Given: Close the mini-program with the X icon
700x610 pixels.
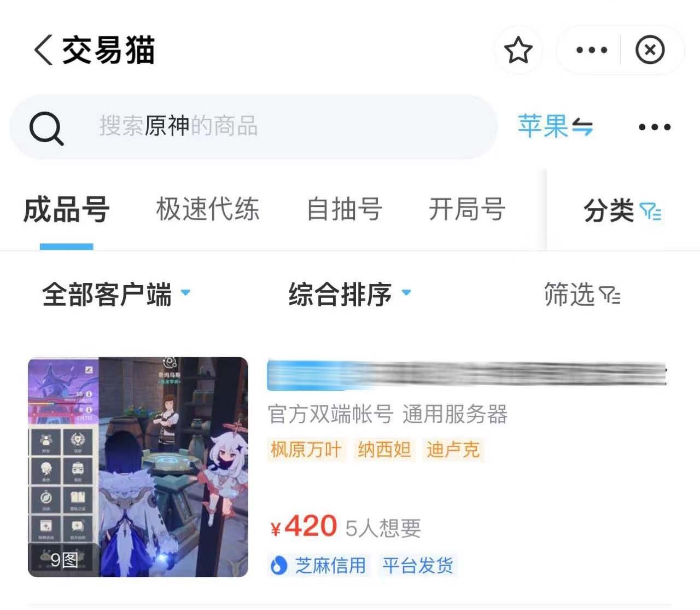Looking at the screenshot, I should [650, 50].
